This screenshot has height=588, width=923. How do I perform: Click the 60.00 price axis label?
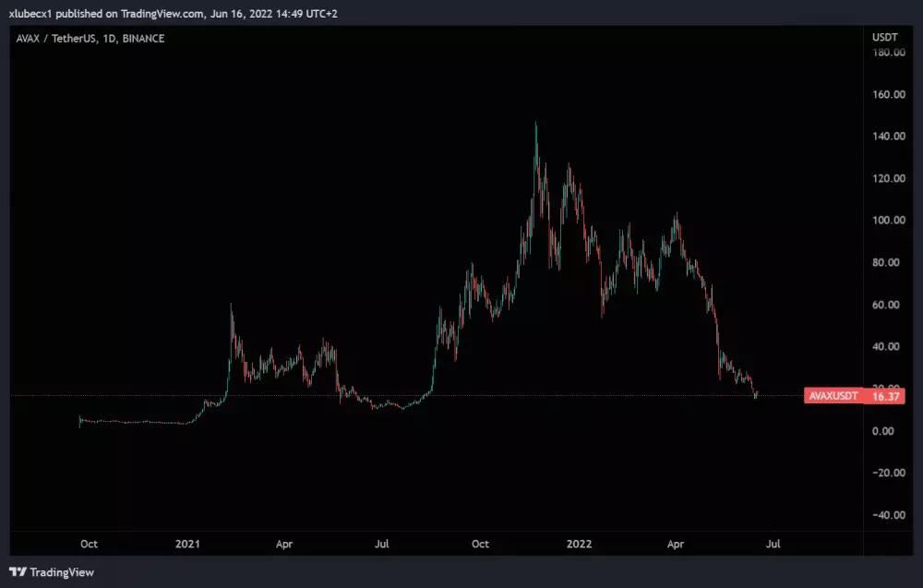(x=887, y=305)
